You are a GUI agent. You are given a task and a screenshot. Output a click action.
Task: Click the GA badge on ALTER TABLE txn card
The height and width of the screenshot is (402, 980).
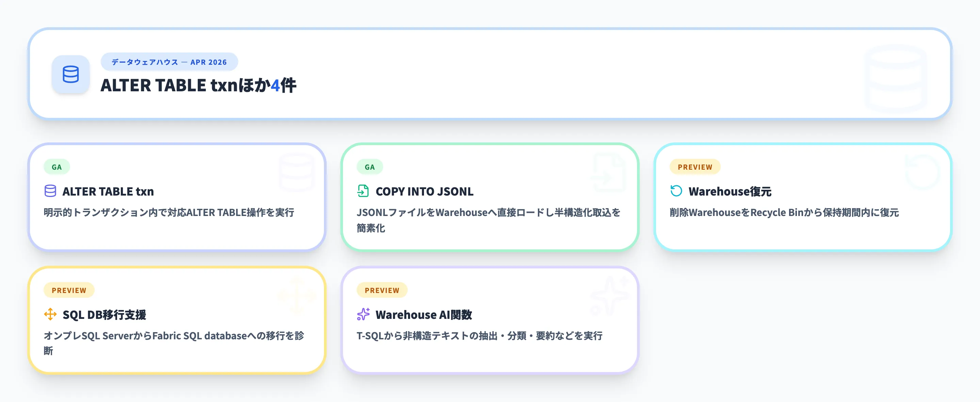(x=57, y=167)
